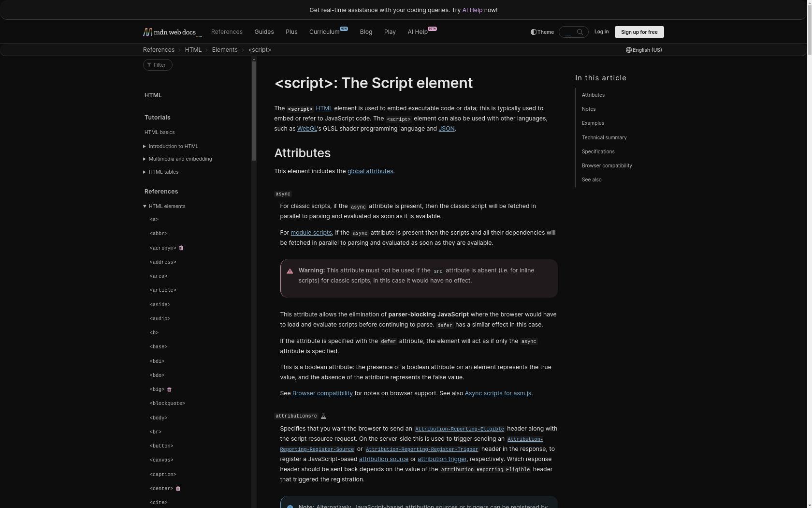This screenshot has height=508, width=812.
Task: Expand the Introduction to HTML section
Action: [x=171, y=146]
